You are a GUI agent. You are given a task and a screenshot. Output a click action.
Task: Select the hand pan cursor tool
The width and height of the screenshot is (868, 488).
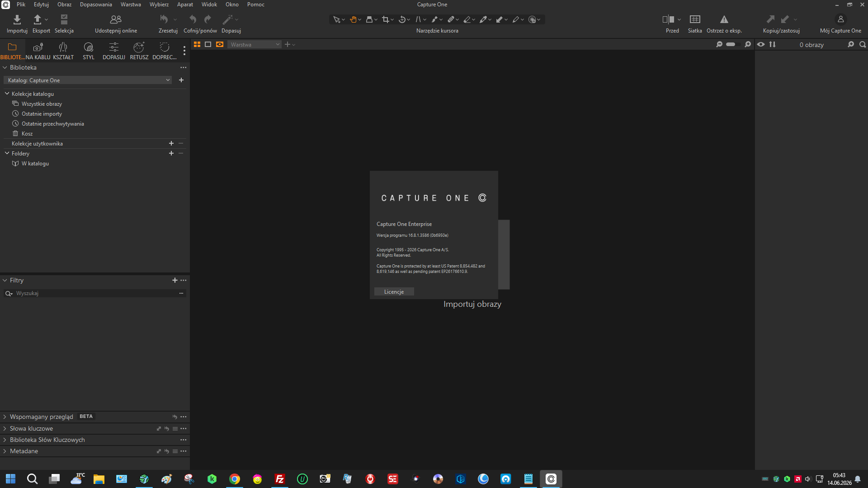point(353,19)
